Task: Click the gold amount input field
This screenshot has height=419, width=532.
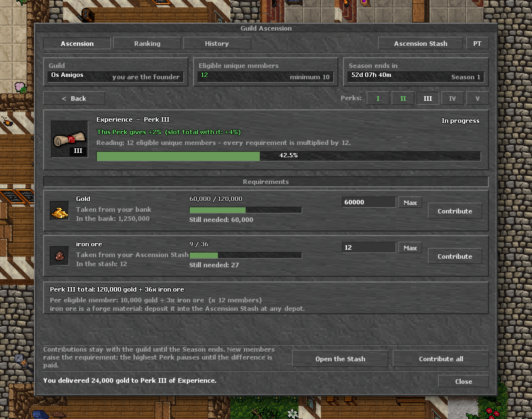Action: (369, 202)
